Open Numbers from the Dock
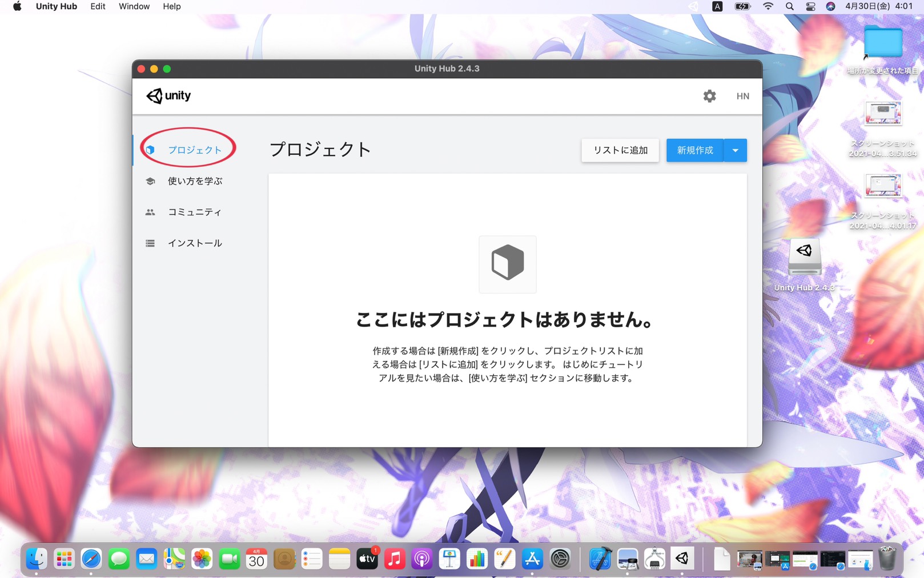Viewport: 924px width, 578px height. pos(477,559)
